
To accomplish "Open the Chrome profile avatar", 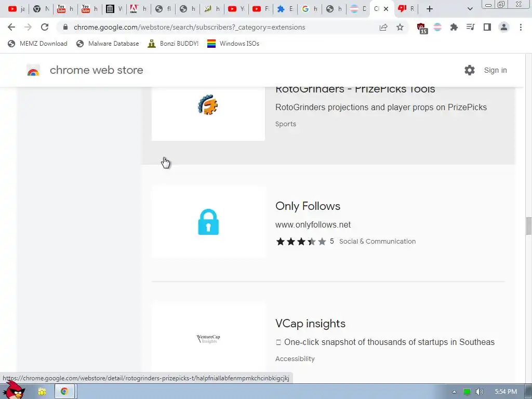I will pos(504,27).
